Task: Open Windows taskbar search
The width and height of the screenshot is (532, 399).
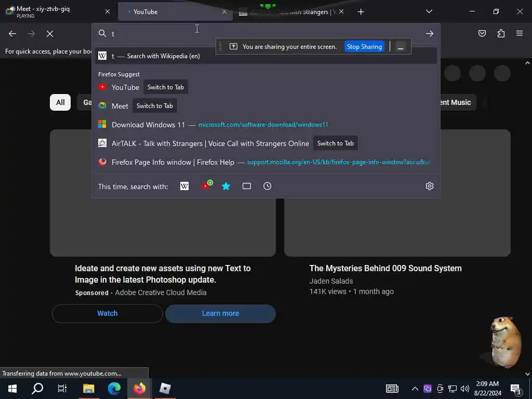Action: tap(37, 389)
